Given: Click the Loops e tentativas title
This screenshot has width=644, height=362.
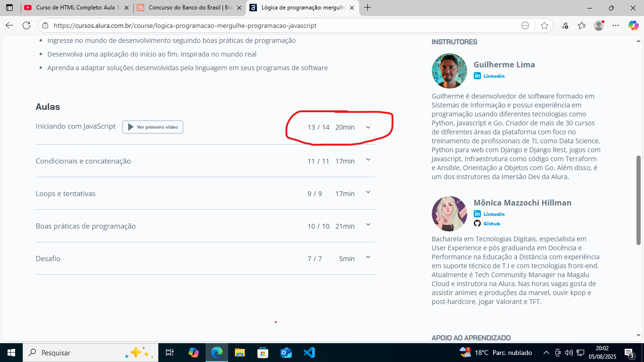Looking at the screenshot, I should (x=66, y=194).
